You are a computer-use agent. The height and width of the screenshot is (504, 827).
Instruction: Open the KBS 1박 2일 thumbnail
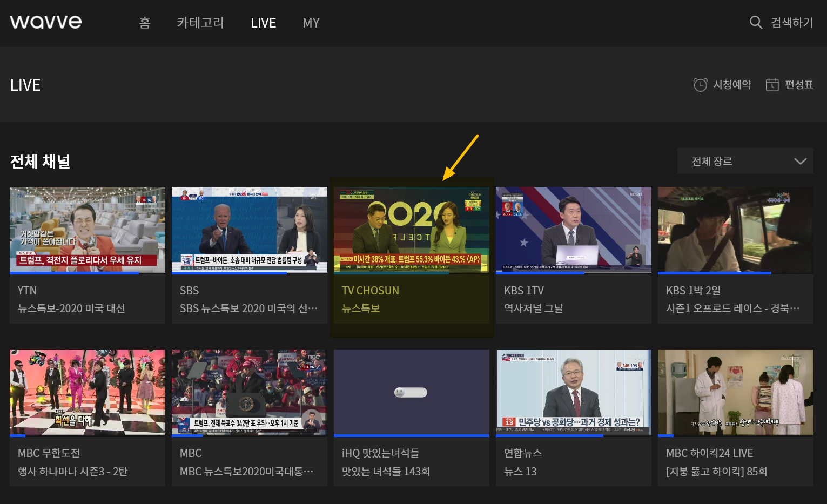[x=736, y=230]
